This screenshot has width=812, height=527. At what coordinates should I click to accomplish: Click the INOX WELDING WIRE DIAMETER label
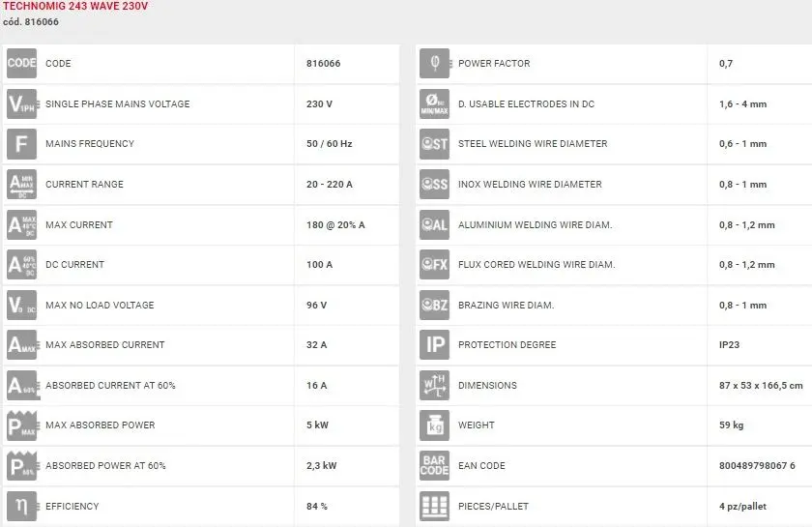[x=530, y=185]
